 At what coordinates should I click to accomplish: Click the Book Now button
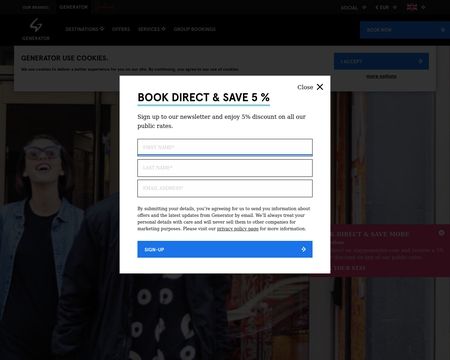click(x=405, y=30)
